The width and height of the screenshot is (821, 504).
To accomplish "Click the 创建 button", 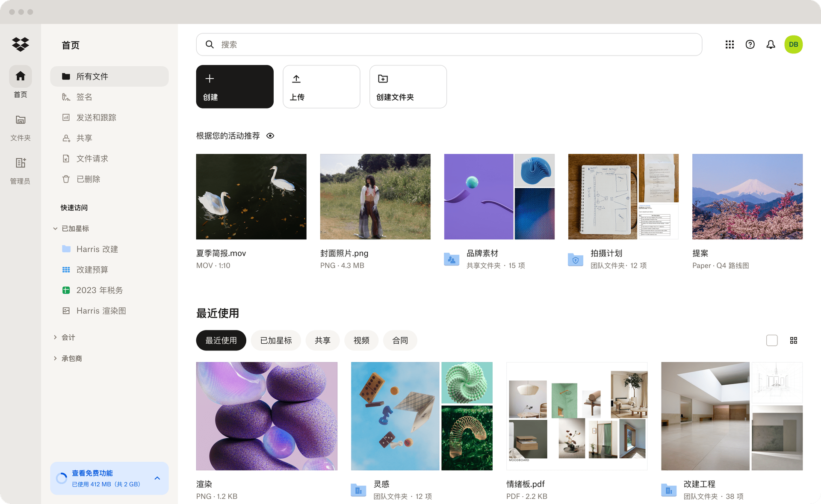I will pos(234,86).
